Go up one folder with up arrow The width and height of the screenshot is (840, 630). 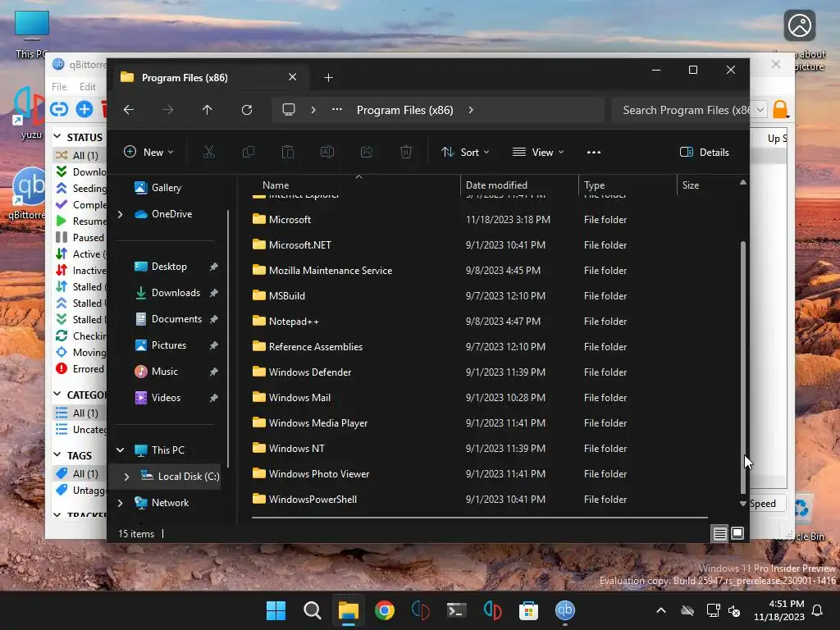pyautogui.click(x=208, y=110)
